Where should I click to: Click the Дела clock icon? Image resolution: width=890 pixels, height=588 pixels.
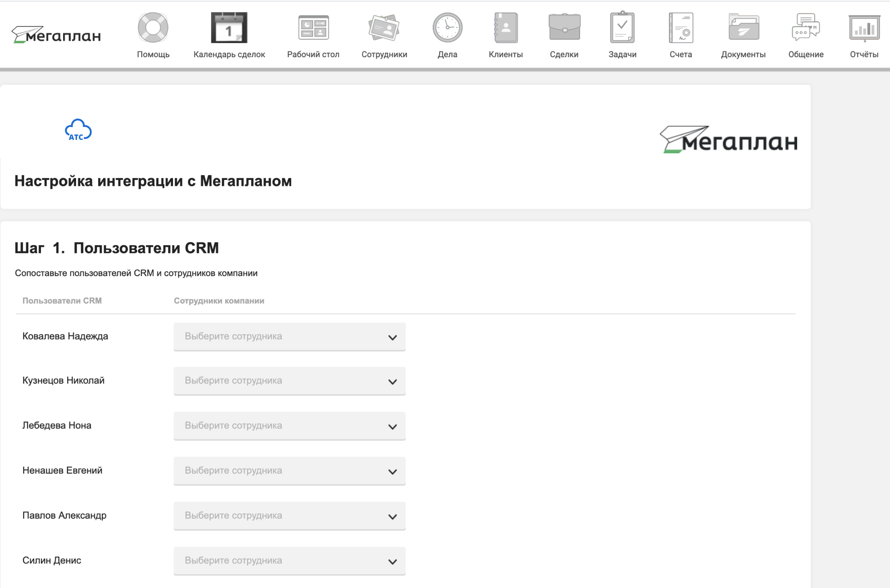pos(447,28)
